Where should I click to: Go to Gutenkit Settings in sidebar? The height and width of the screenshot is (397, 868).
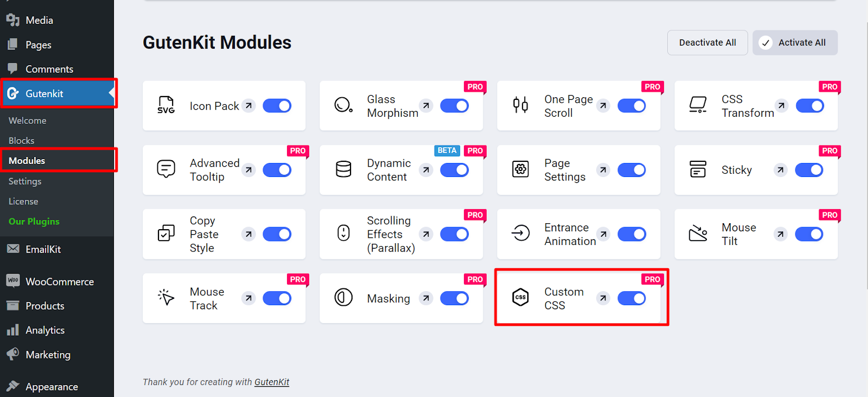tap(25, 181)
